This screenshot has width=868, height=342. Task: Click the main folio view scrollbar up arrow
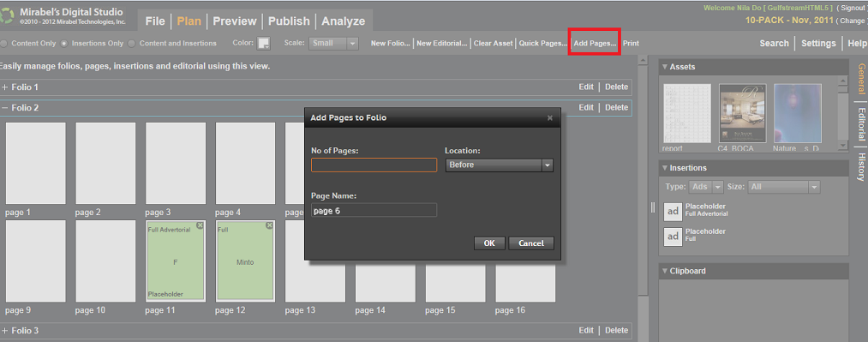[643, 60]
